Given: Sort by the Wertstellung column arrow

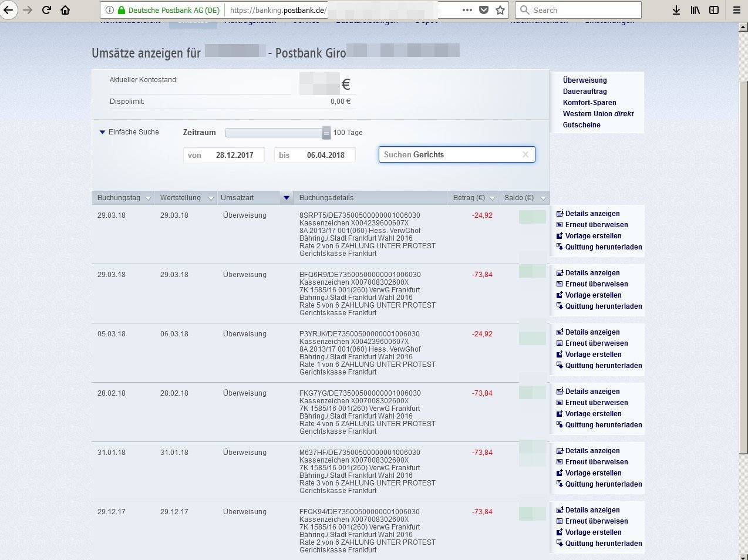Looking at the screenshot, I should click(211, 198).
